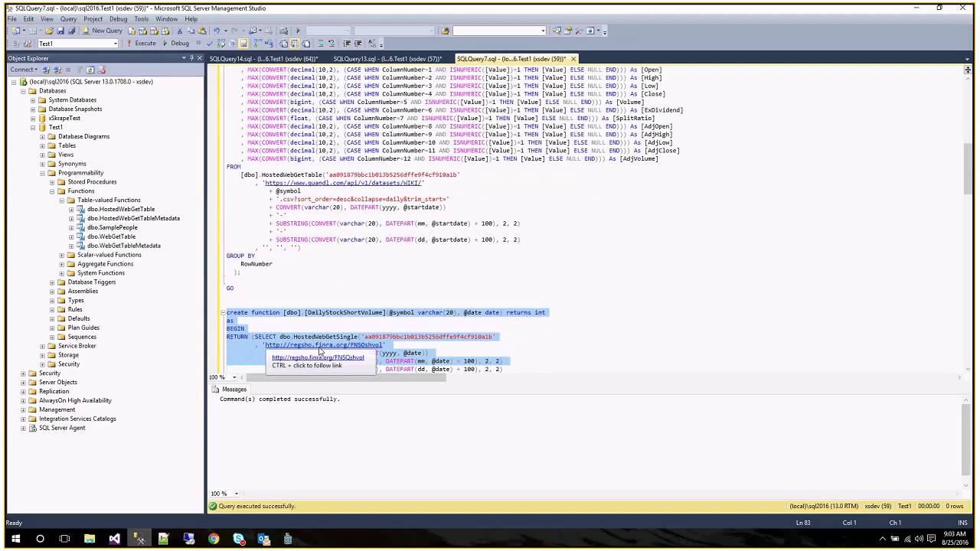Open the File menu
980x551 pixels.
tap(11, 18)
